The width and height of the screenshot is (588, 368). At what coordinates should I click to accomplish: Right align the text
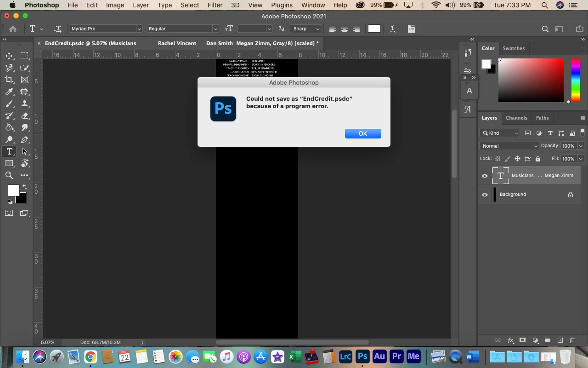(x=356, y=29)
